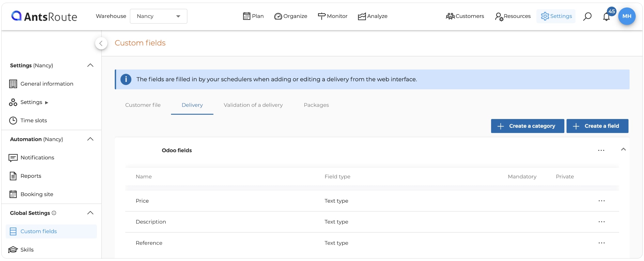This screenshot has height=261, width=644.
Task: Switch to the Delivery tab
Action: click(x=192, y=105)
